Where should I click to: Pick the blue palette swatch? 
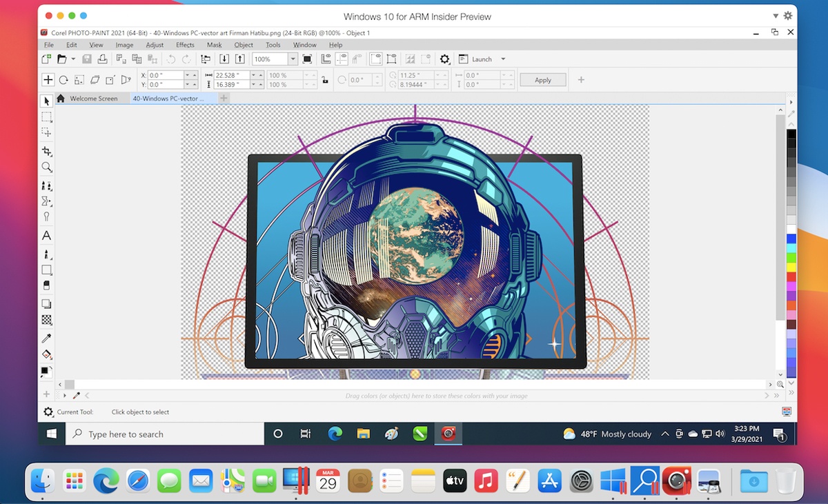791,238
